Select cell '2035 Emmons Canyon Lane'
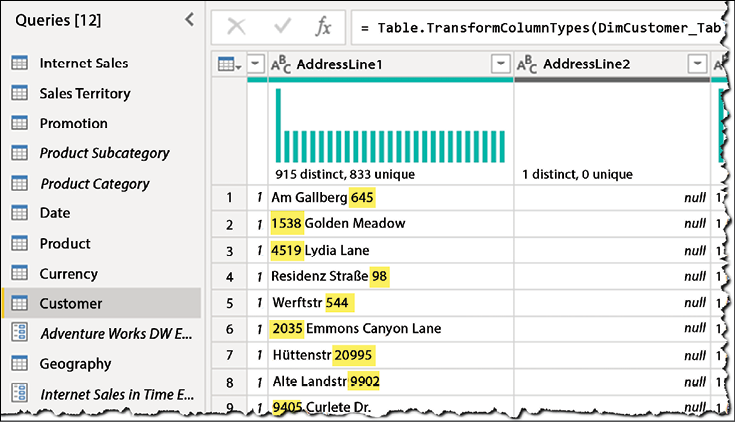The width and height of the screenshot is (735, 422). [391, 329]
